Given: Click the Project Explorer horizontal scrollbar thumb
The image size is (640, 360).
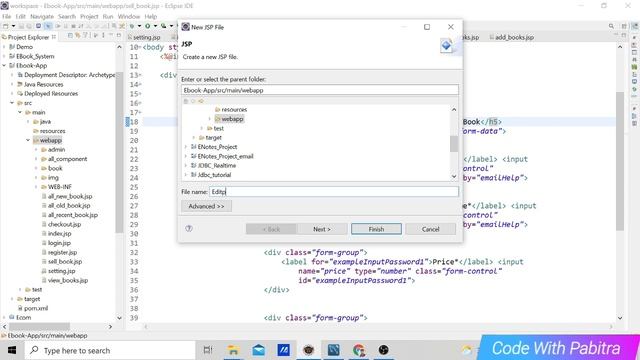Looking at the screenshot, I should [39, 327].
